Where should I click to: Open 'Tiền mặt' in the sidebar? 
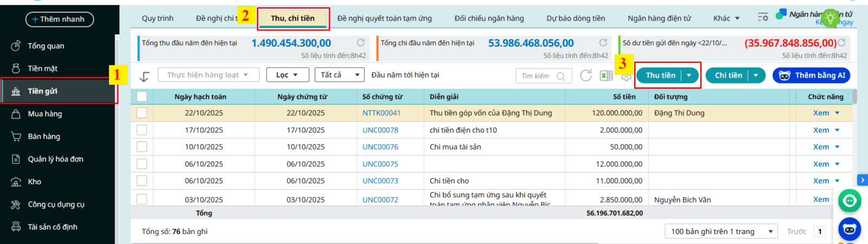point(43,68)
